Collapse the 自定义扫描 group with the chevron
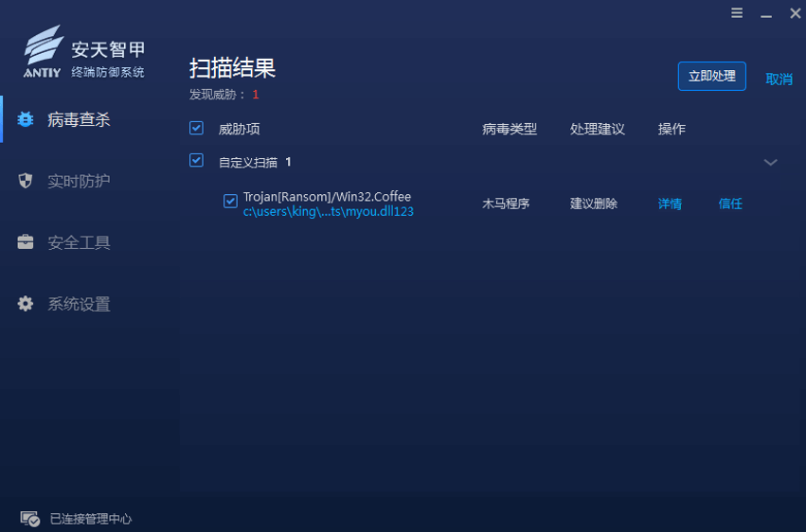Screen dimensions: 806x532 pyautogui.click(x=770, y=162)
